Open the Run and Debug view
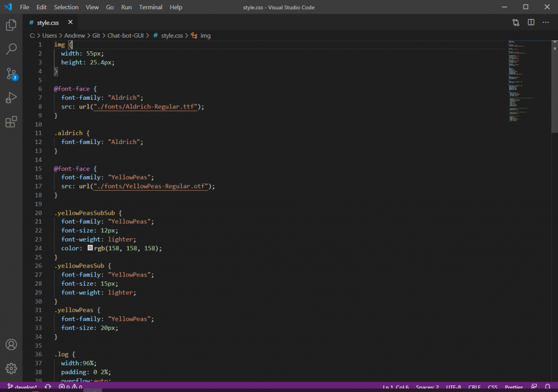558x392 pixels. pos(11,98)
